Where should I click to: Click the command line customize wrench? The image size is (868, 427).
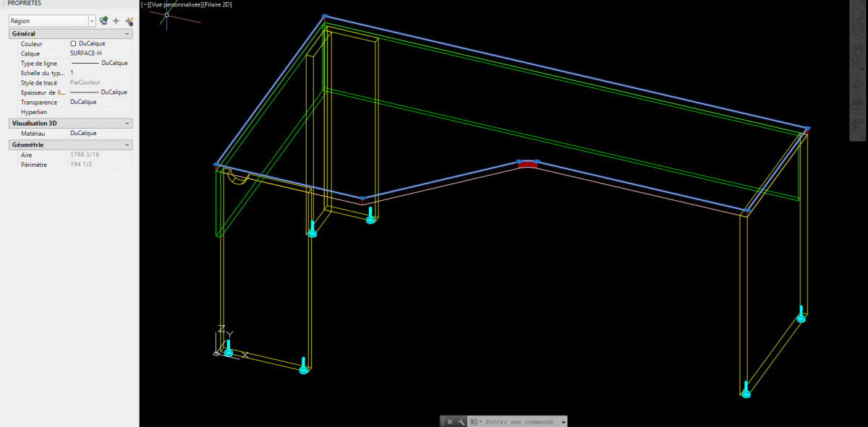460,421
